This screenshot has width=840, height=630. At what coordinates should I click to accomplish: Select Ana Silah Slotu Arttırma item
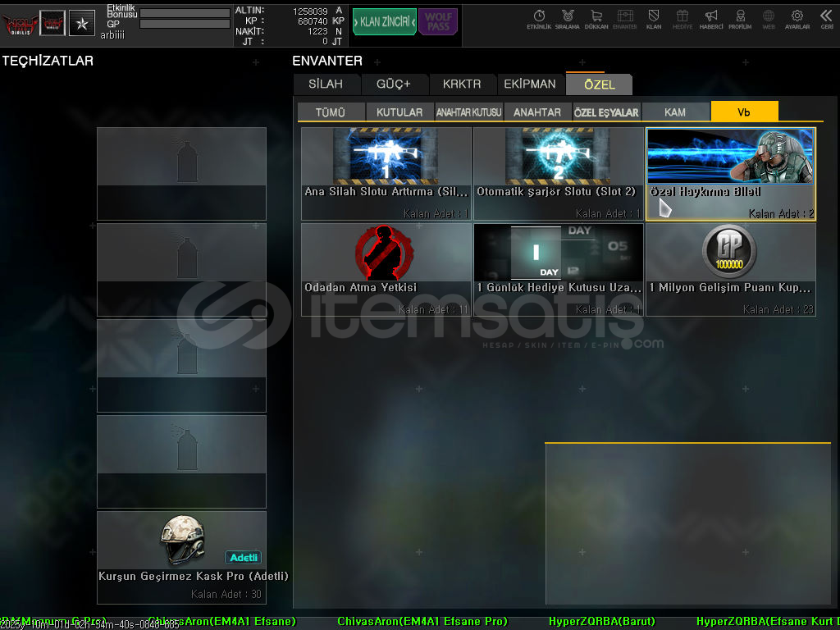click(386, 173)
